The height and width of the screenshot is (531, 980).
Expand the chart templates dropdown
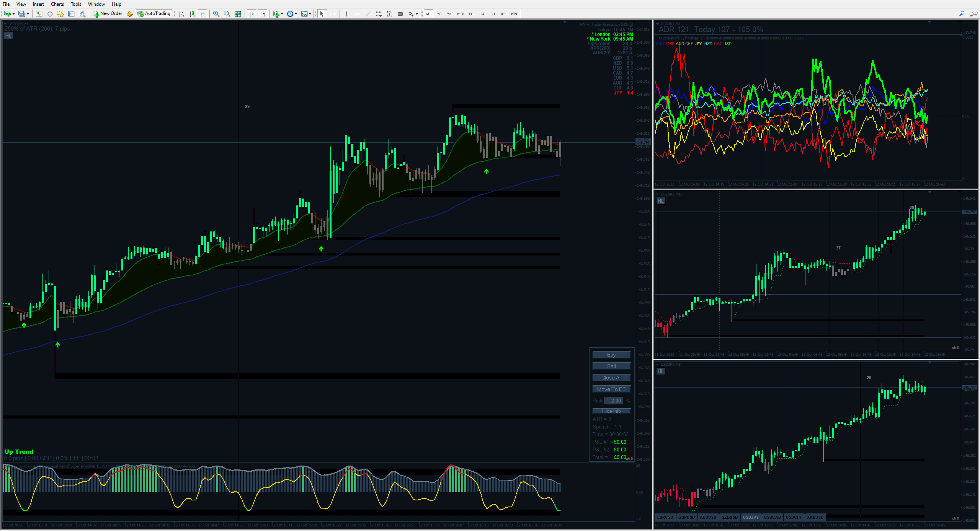[x=310, y=14]
